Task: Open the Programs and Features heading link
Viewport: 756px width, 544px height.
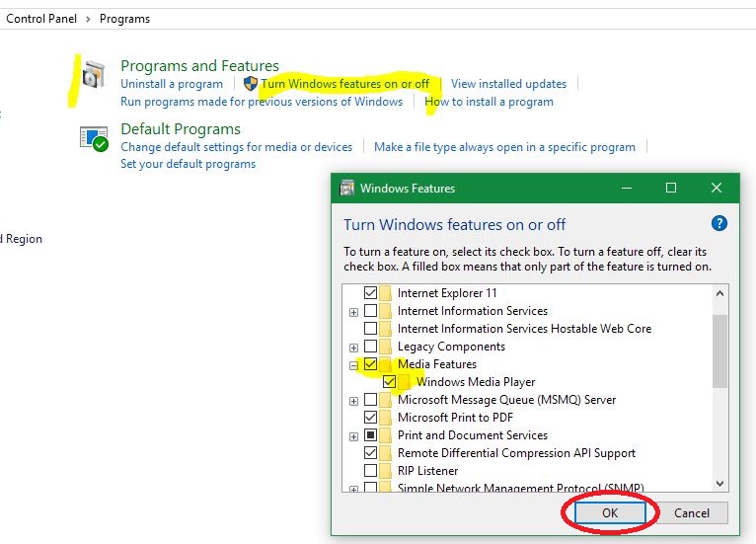Action: coord(199,65)
